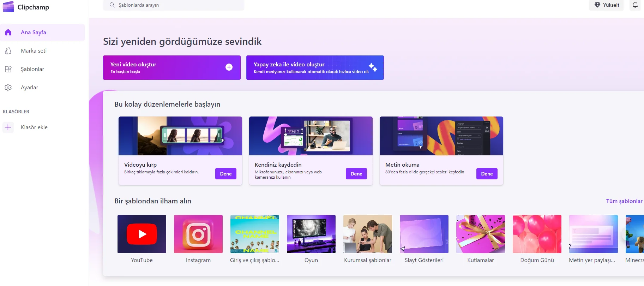Start Yeni video oluştur
644x286 pixels.
click(x=172, y=67)
